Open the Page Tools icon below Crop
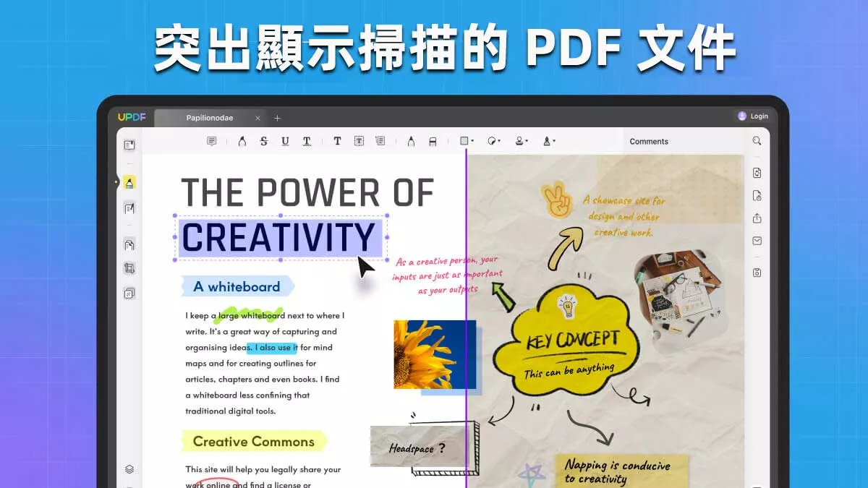The height and width of the screenshot is (488, 868). click(x=129, y=293)
